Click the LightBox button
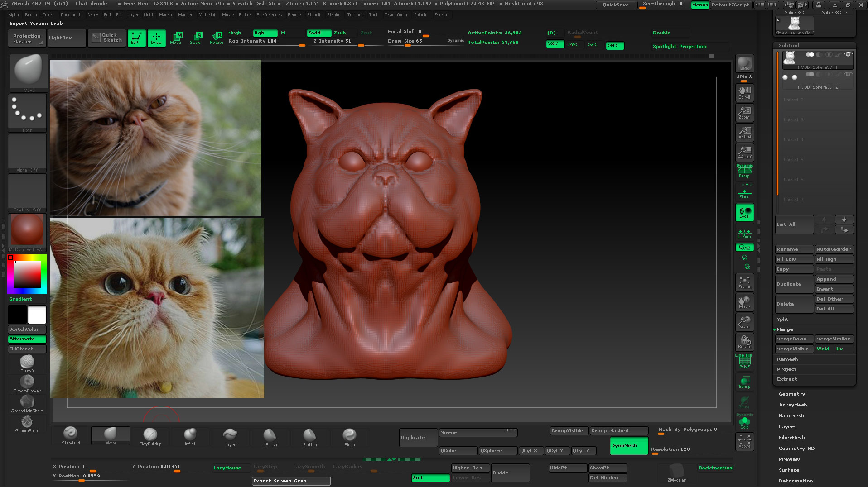Viewport: 868px width, 487px height. click(67, 38)
